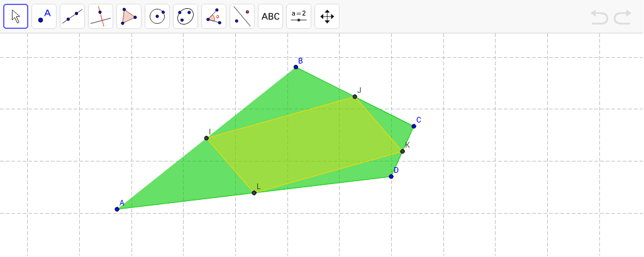Select the Move Graphics View tool
The height and width of the screenshot is (257, 644).
(327, 16)
